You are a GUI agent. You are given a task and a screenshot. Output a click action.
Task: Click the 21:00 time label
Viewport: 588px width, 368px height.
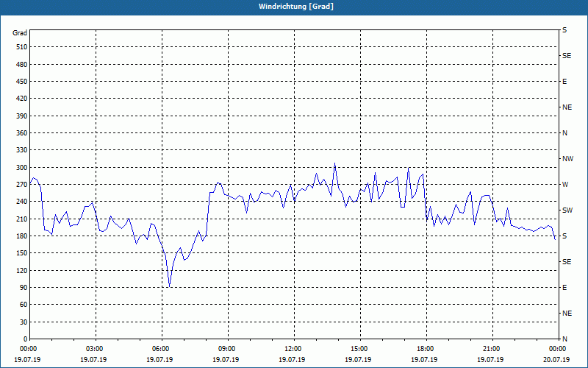[x=490, y=348]
